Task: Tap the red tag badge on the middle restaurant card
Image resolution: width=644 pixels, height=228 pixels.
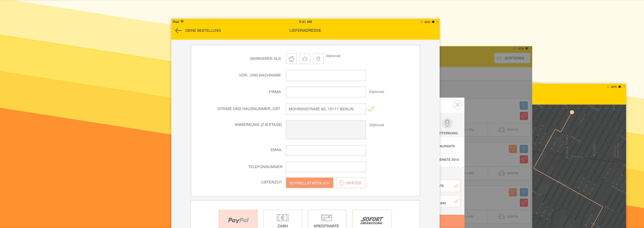Action: (524, 159)
